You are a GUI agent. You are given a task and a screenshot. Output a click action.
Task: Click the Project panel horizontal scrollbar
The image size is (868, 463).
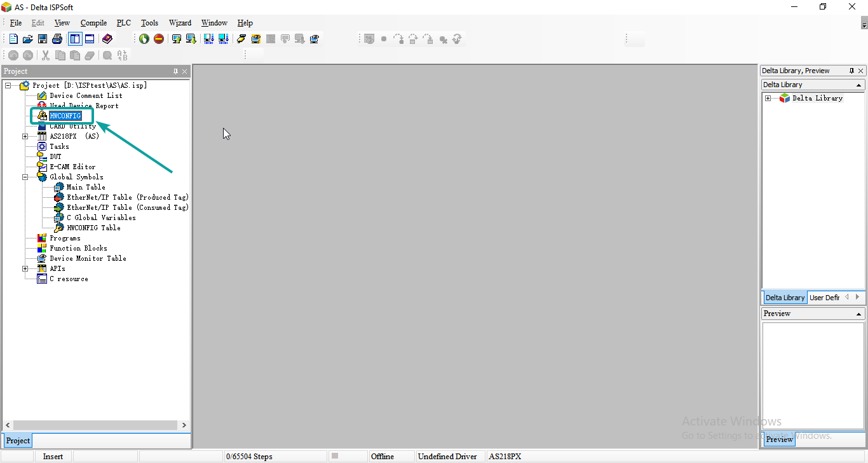tap(95, 425)
